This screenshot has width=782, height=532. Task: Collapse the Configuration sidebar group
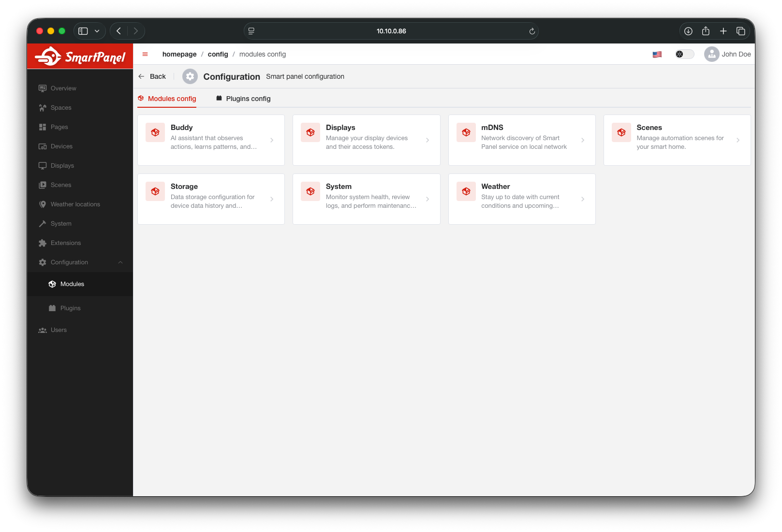click(120, 262)
